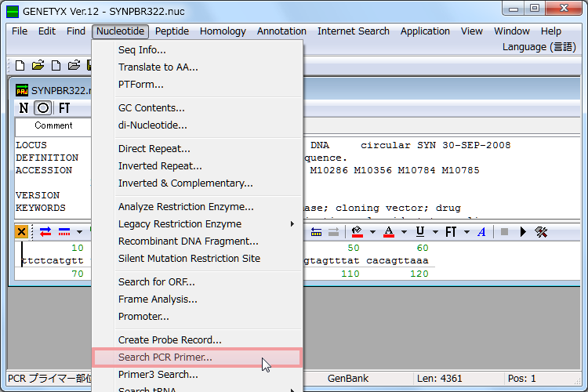
Task: Click the yellow ruler with left arrow icon
Action: click(316, 232)
